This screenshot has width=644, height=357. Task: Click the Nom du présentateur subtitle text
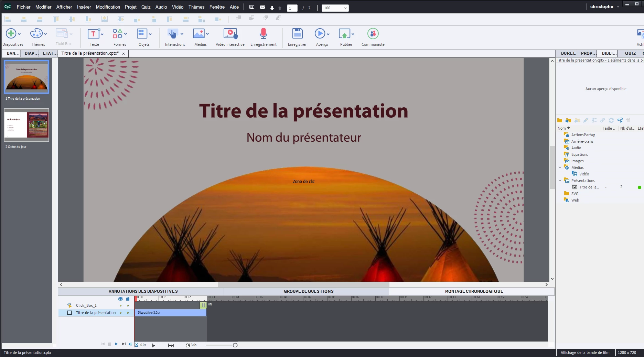click(x=304, y=138)
